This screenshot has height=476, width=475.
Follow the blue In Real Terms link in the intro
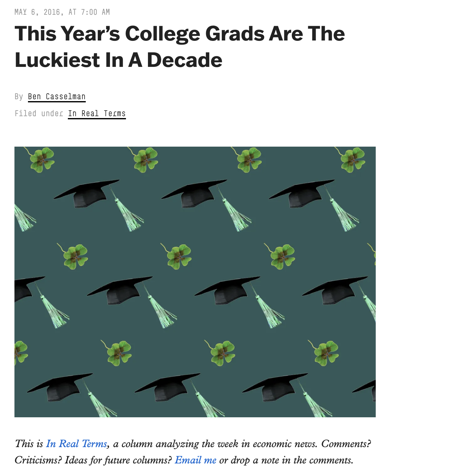point(77,444)
